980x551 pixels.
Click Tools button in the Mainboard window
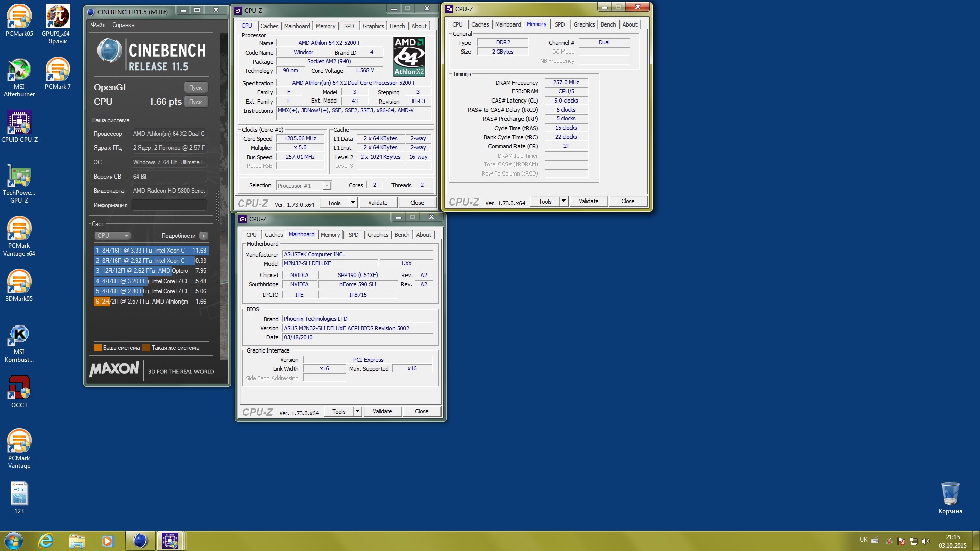pyautogui.click(x=339, y=411)
